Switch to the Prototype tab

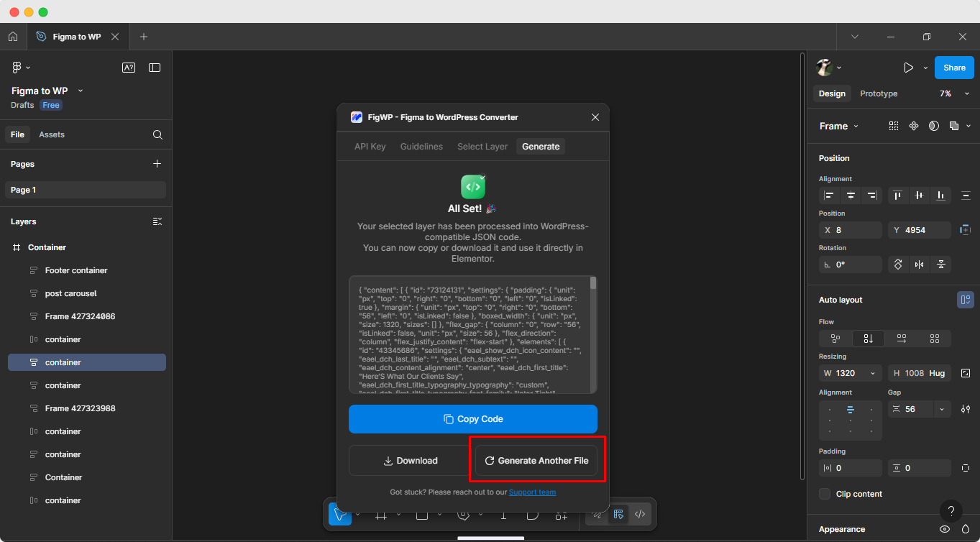click(879, 93)
